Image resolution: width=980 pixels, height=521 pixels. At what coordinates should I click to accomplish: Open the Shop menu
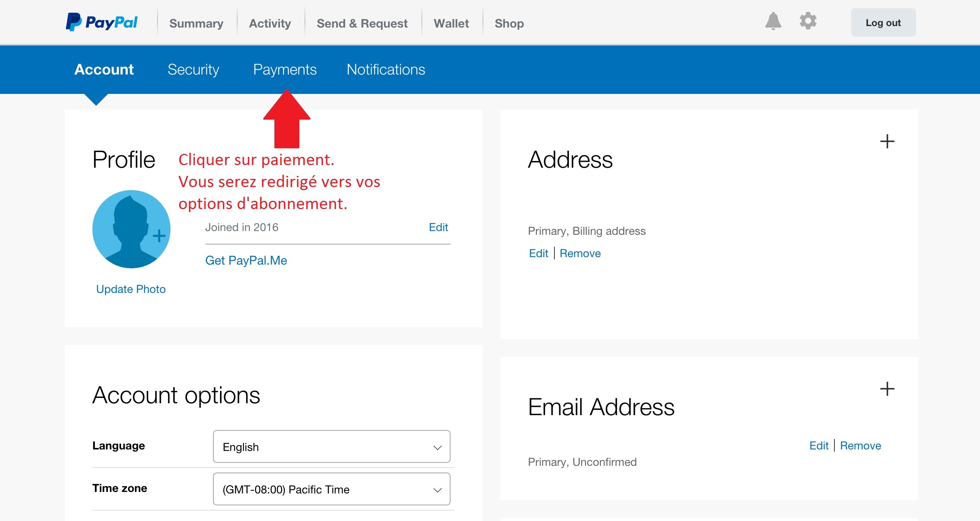pos(509,23)
